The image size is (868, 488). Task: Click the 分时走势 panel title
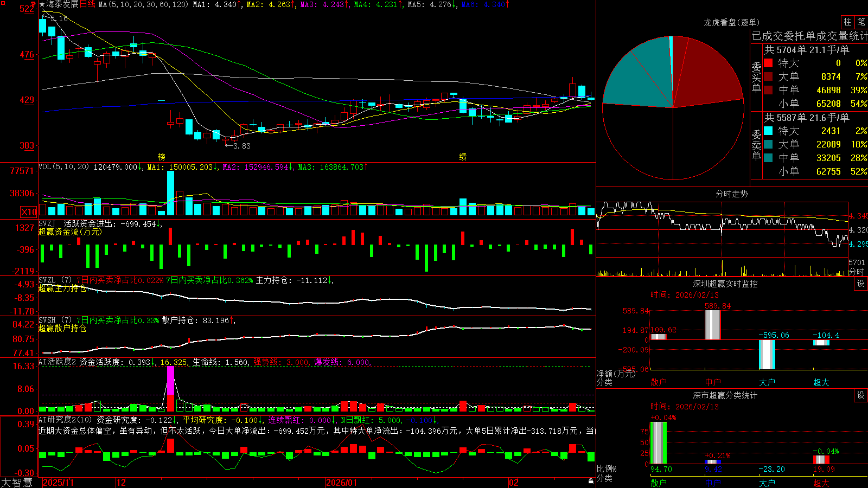tap(731, 194)
